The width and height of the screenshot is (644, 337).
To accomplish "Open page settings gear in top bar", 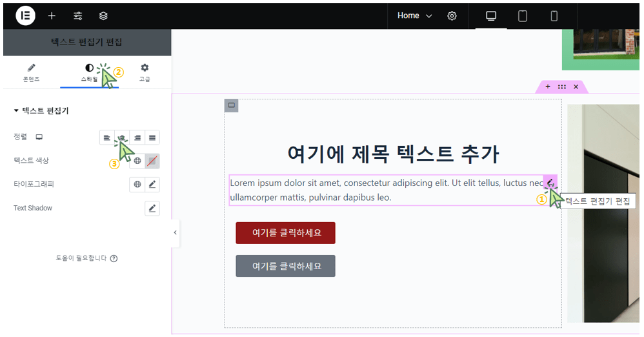I will point(452,15).
